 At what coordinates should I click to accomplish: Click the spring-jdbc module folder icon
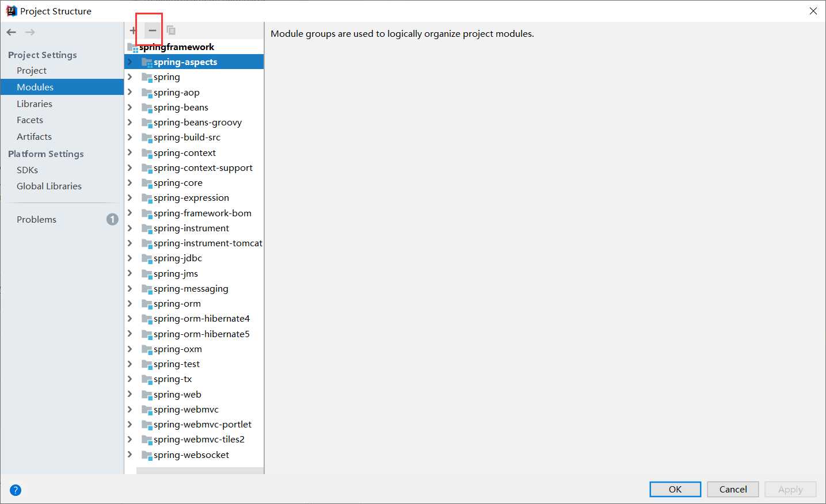pyautogui.click(x=147, y=258)
